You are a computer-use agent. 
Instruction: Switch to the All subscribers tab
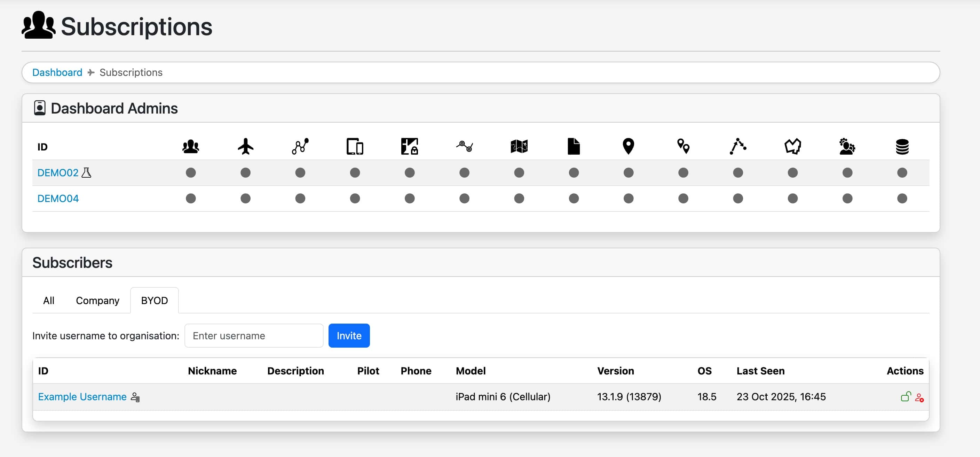(49, 301)
